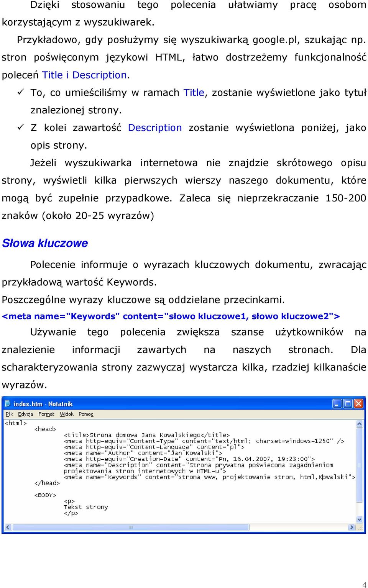Click the Notatnik title bar document icon
The image size is (368, 588).
[7, 404]
